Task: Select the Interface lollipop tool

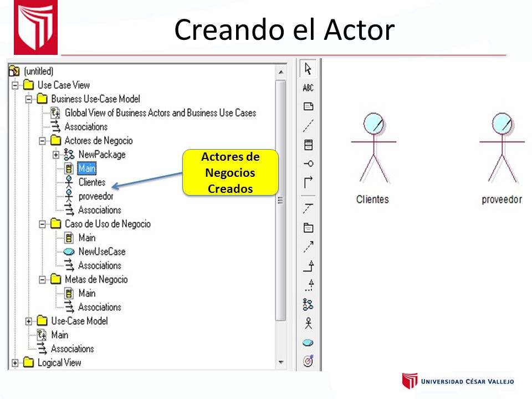Action: (x=308, y=163)
